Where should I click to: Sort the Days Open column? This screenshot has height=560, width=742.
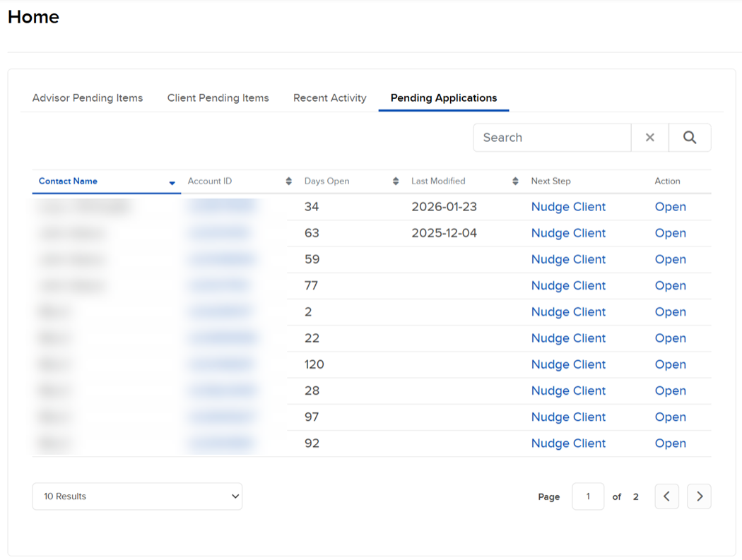[395, 181]
